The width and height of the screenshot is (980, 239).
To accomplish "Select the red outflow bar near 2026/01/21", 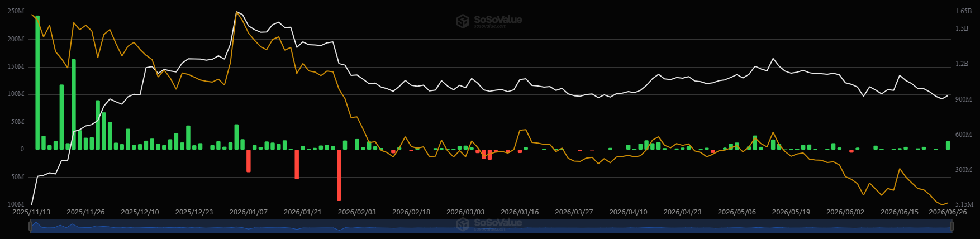I will pos(297,164).
